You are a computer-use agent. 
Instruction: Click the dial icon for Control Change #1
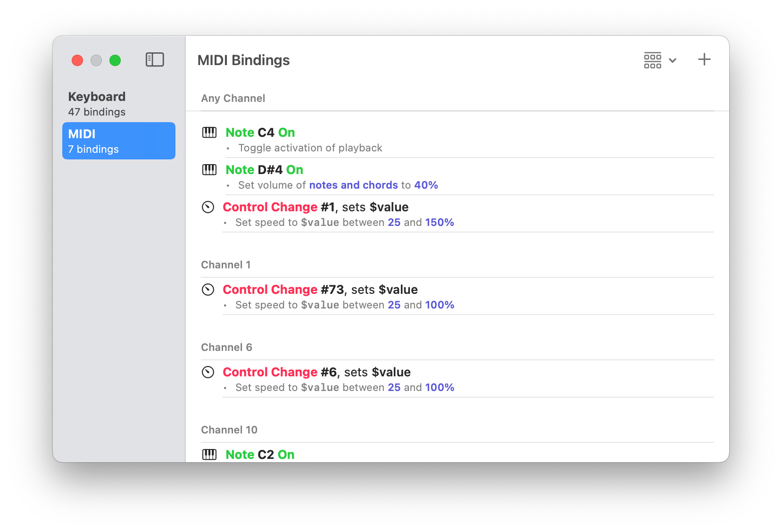(208, 207)
